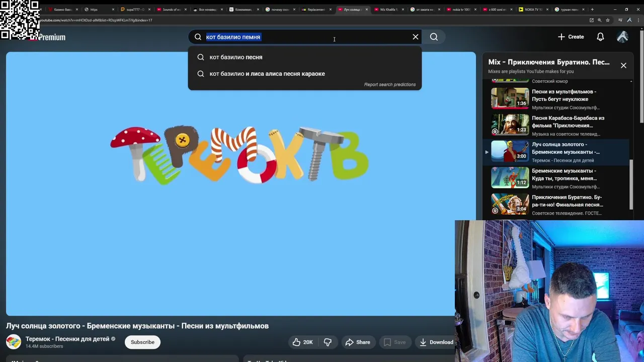
Task: Click the video player area
Action: (x=240, y=184)
